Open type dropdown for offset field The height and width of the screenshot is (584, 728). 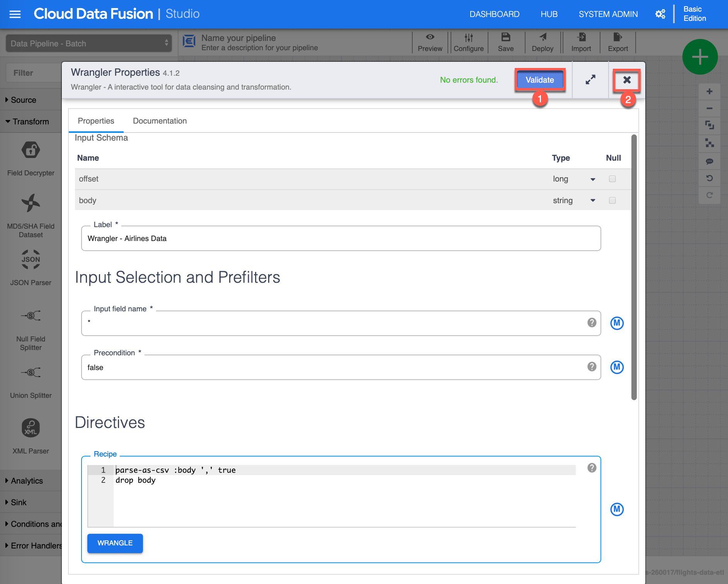(x=592, y=179)
